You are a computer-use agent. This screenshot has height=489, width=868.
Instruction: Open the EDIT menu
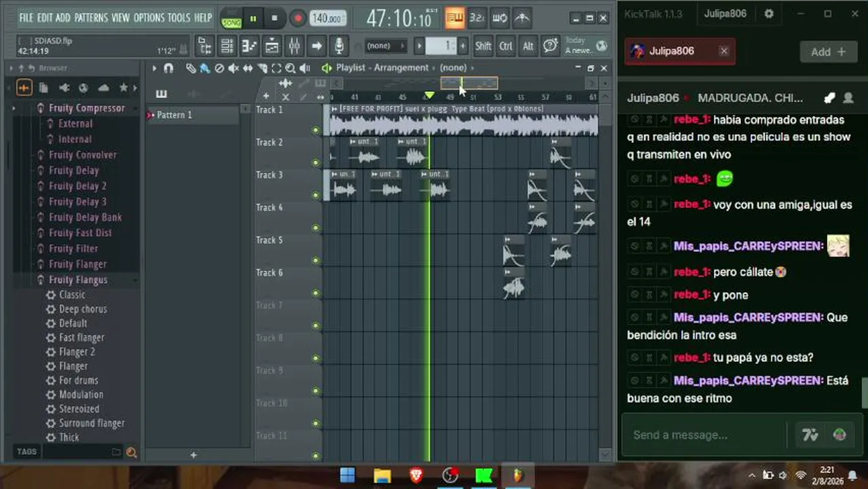[45, 18]
